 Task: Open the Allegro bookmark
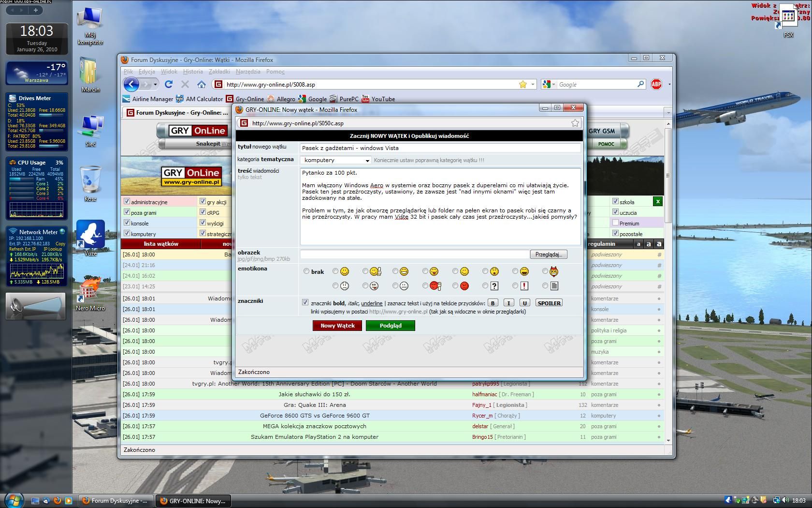281,99
